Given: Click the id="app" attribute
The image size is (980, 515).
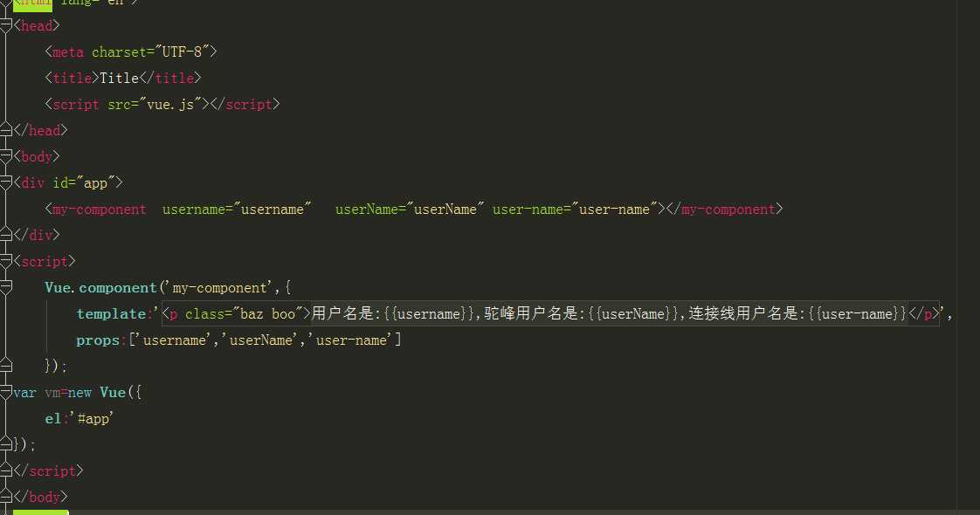Looking at the screenshot, I should click(84, 183).
